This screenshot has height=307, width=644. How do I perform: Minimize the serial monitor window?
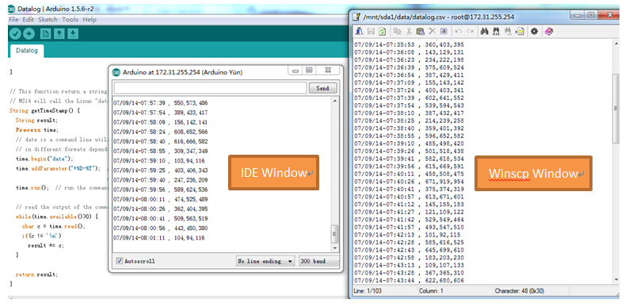[295, 71]
